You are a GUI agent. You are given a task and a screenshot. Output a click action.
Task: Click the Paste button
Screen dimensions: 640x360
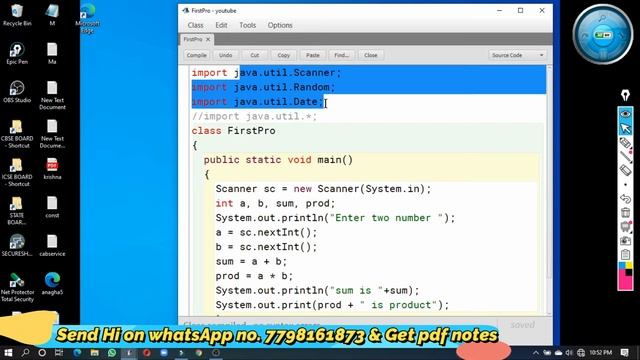[313, 55]
